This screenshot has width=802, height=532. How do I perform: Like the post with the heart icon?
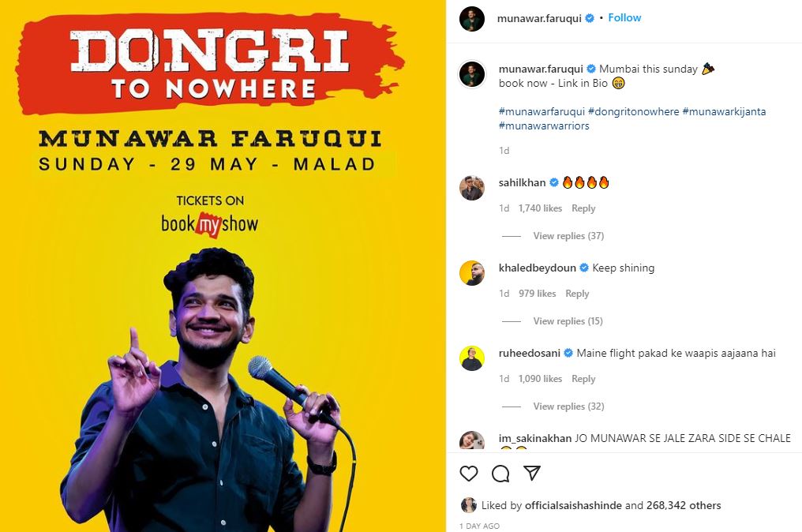pyautogui.click(x=469, y=473)
